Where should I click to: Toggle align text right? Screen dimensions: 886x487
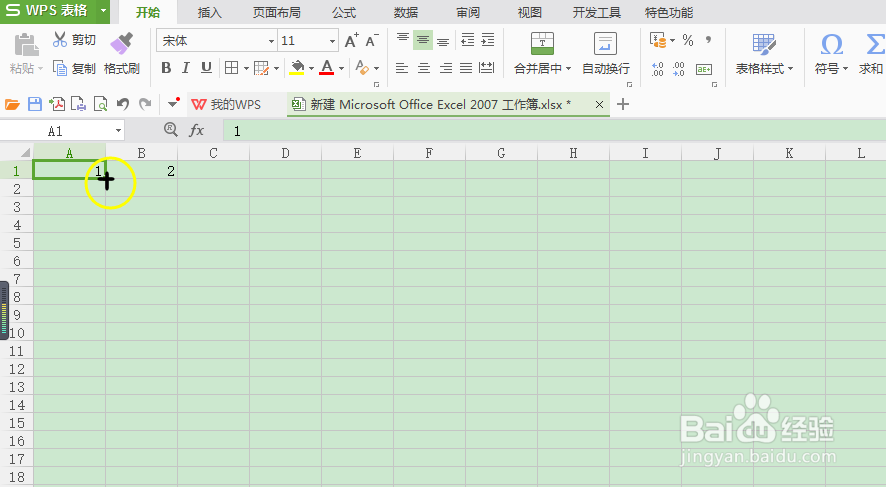(445, 68)
